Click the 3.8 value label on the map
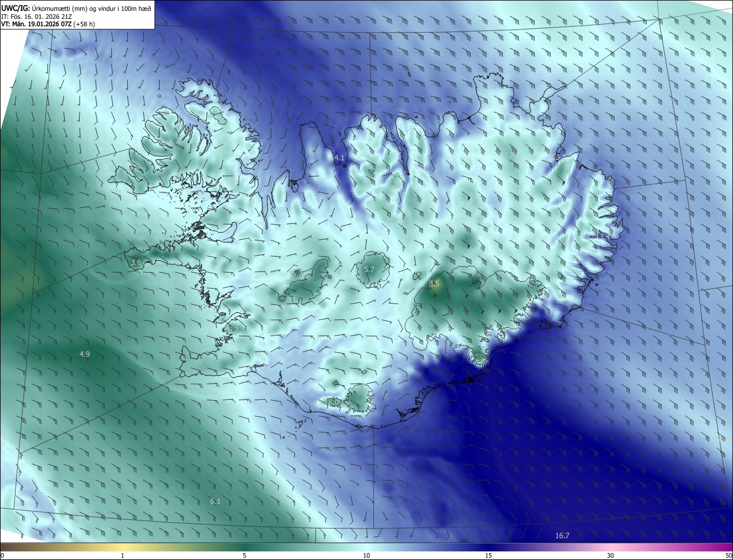This screenshot has width=733, height=560. [x=136, y=263]
